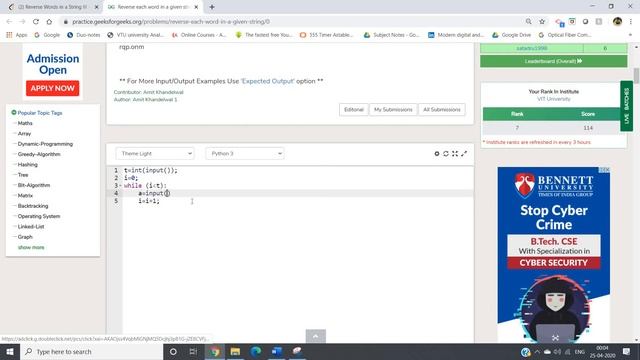Open Dynamic-Programming topic tag

click(45, 144)
